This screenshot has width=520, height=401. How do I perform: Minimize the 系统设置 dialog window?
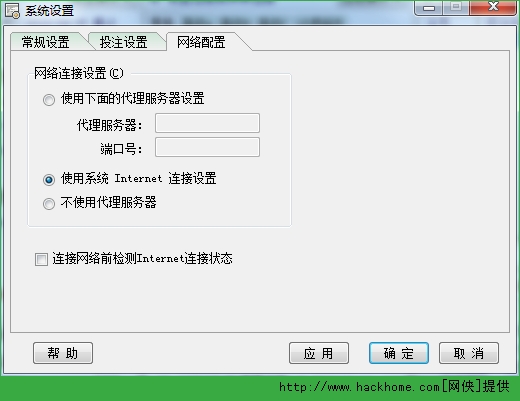428,7
